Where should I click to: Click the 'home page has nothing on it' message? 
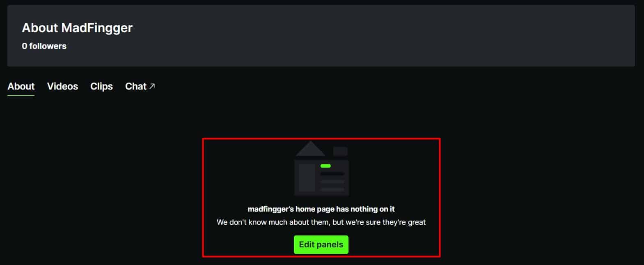click(x=321, y=209)
